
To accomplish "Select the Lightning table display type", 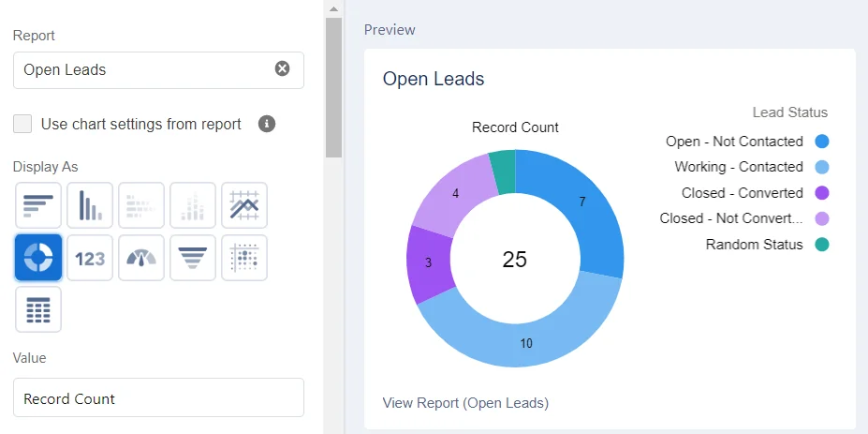I will 38,309.
